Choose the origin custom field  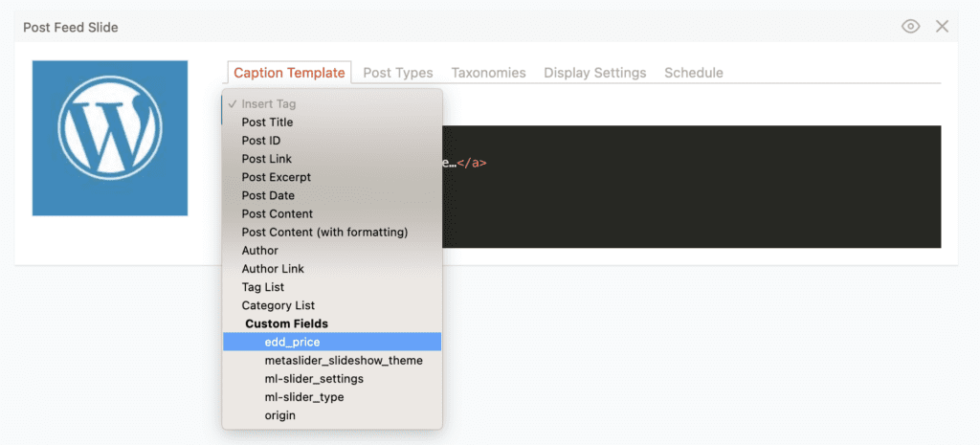coord(332,415)
